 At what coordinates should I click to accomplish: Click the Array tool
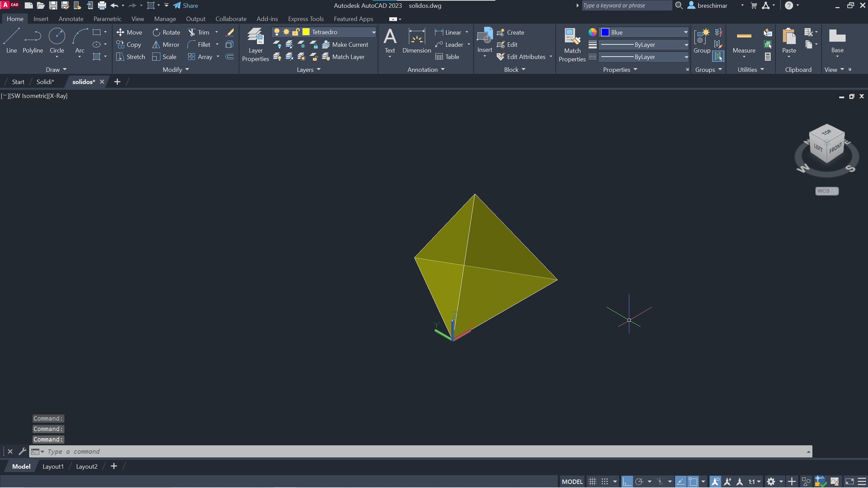pyautogui.click(x=200, y=57)
